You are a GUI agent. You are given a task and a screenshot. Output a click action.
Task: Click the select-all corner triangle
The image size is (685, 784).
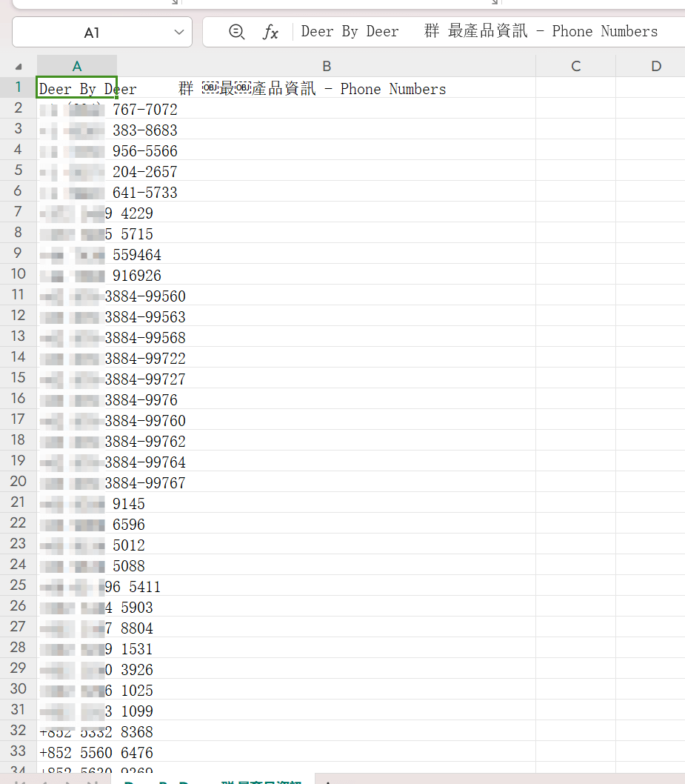[x=19, y=67]
